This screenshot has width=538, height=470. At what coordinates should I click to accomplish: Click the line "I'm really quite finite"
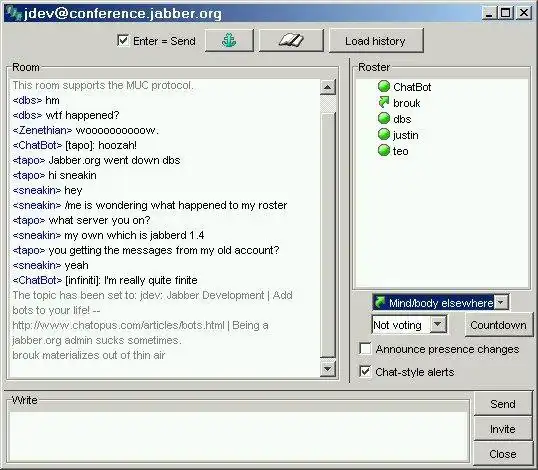coord(105,280)
